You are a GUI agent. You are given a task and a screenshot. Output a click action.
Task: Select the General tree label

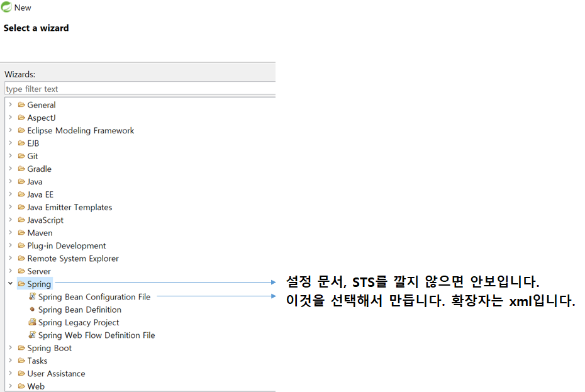pyautogui.click(x=42, y=105)
